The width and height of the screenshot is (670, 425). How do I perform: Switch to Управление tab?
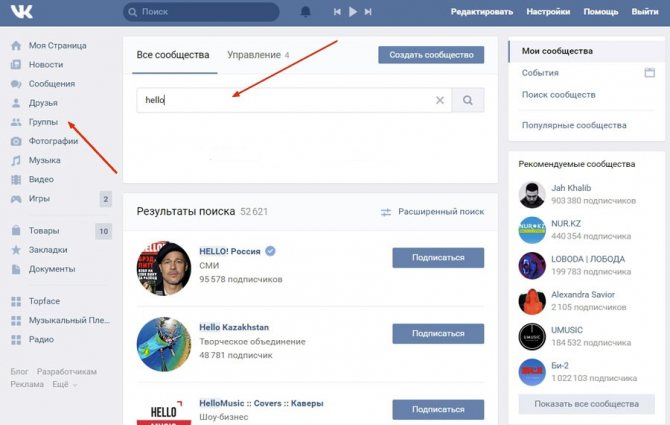pos(258,55)
